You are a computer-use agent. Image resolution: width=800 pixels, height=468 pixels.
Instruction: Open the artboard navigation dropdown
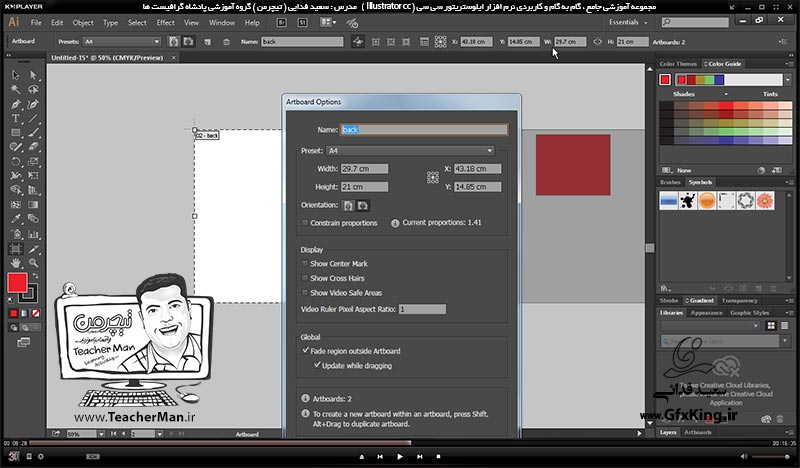coord(159,434)
